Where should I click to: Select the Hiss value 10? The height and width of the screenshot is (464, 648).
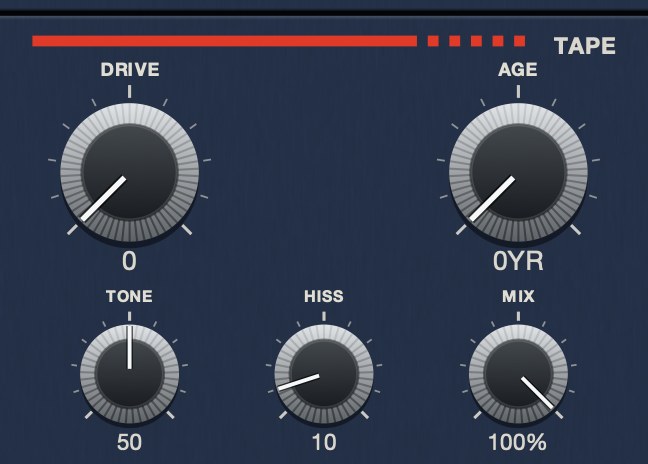click(324, 443)
